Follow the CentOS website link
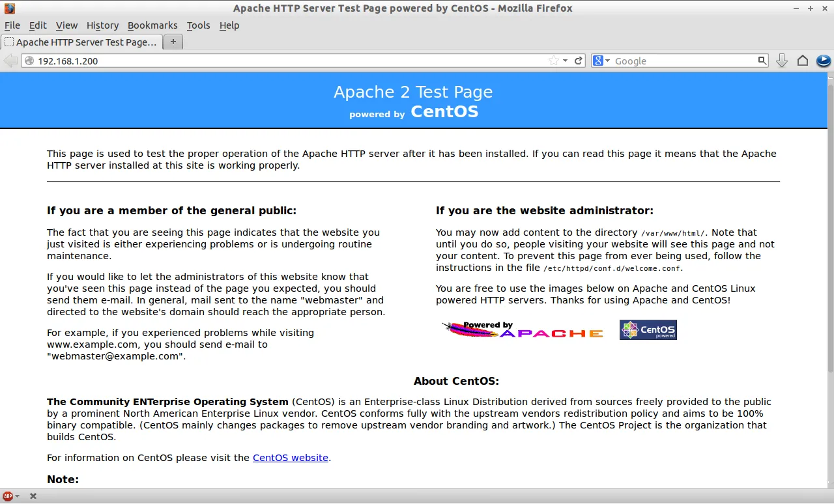 290,458
